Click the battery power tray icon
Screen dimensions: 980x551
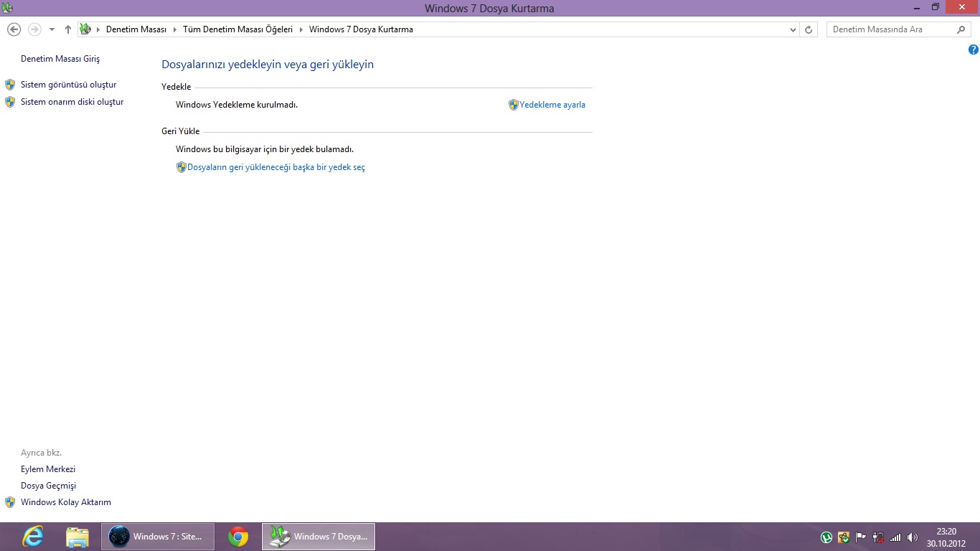(x=877, y=537)
